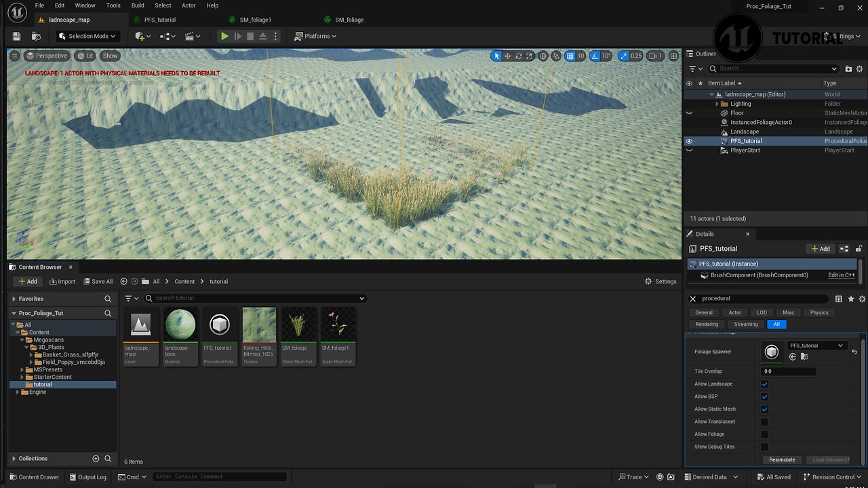
Task: Click the Content Browser Add button
Action: (28, 281)
